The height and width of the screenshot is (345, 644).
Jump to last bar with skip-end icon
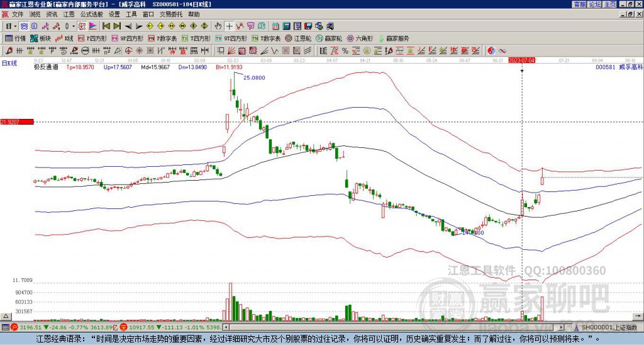[117, 26]
